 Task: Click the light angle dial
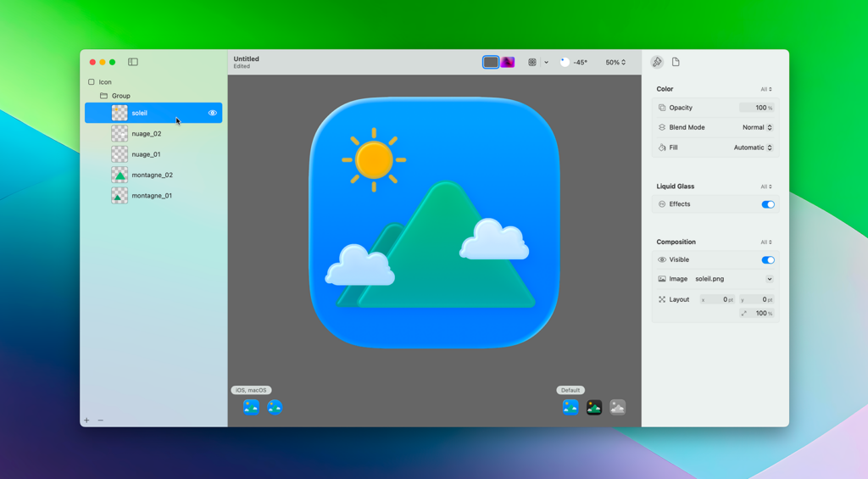pos(565,62)
